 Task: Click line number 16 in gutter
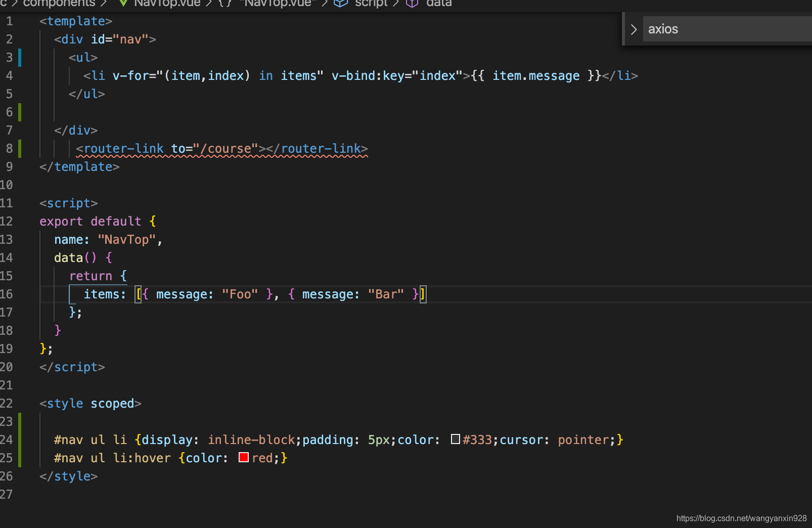pyautogui.click(x=7, y=294)
